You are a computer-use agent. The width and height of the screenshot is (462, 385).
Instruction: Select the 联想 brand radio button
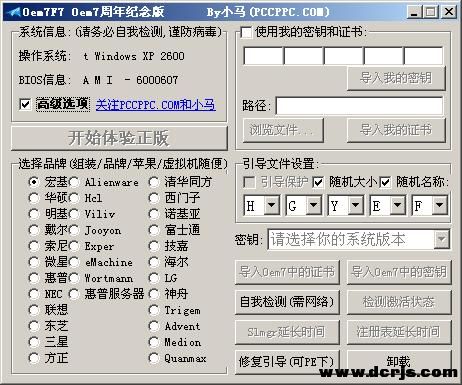pos(34,310)
